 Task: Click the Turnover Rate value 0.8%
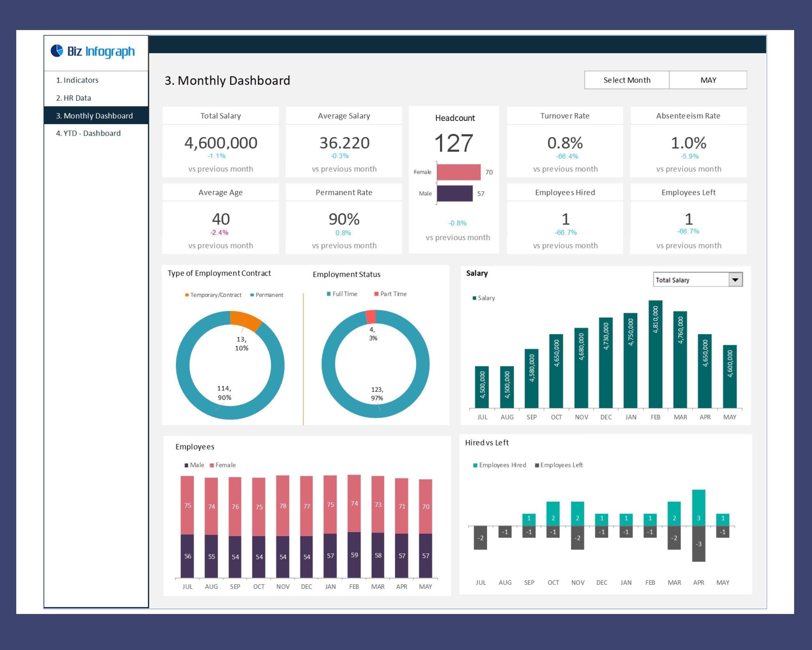[x=565, y=143]
